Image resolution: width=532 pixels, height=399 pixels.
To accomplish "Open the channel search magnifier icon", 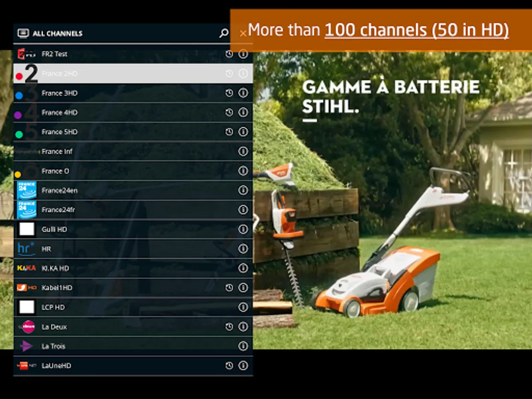I will point(224,33).
